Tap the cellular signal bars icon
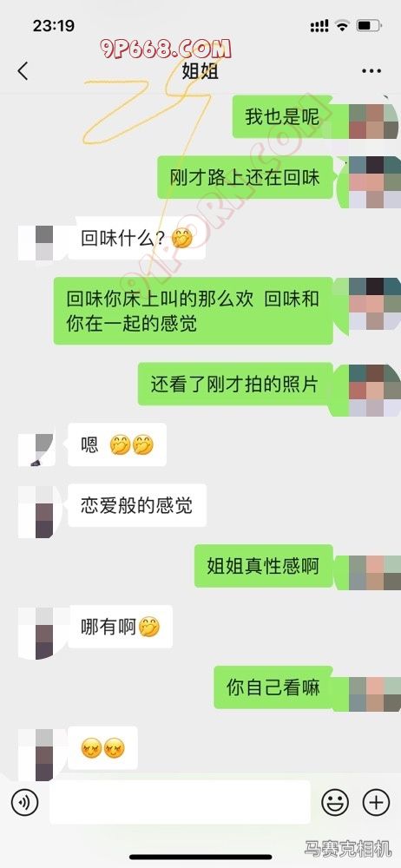Image resolution: width=401 pixels, height=868 pixels. (x=319, y=25)
